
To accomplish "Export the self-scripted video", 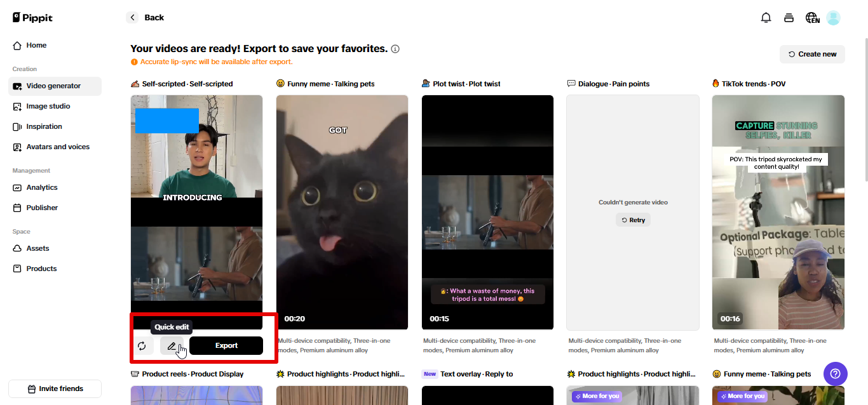I will tap(226, 345).
